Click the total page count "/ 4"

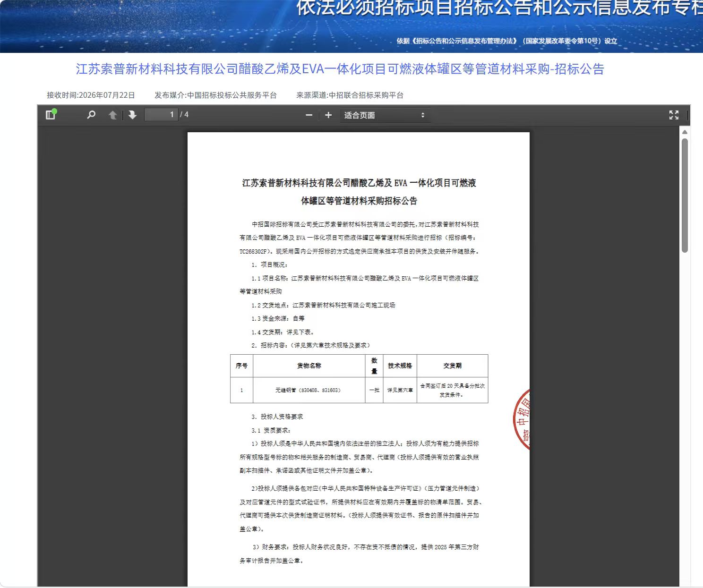(184, 115)
